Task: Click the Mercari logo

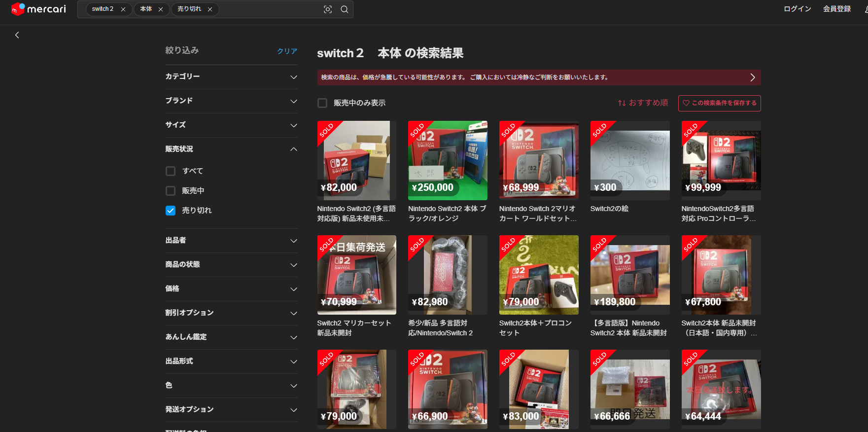Action: [x=38, y=9]
